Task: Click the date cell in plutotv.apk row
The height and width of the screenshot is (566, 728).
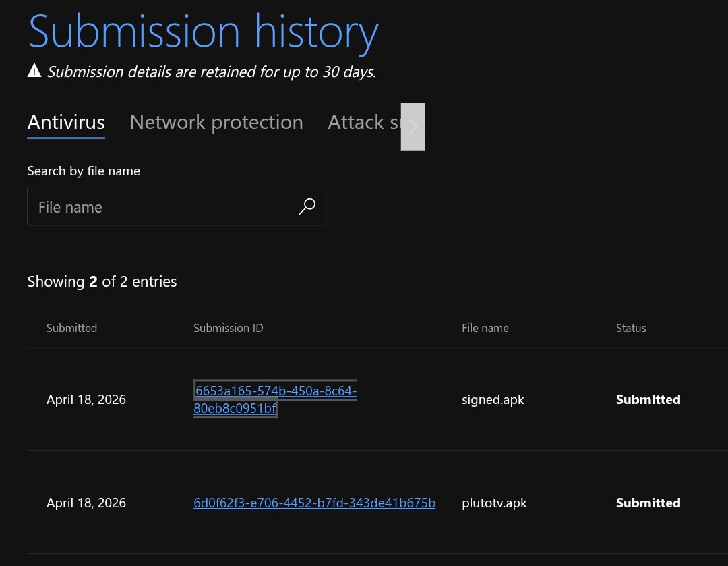Action: tap(86, 503)
